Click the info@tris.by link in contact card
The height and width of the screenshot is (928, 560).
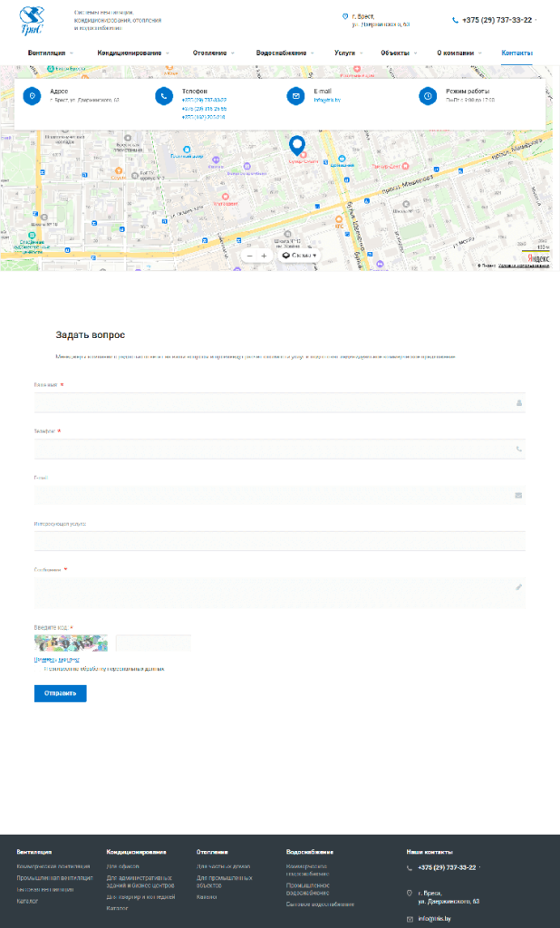coord(327,101)
